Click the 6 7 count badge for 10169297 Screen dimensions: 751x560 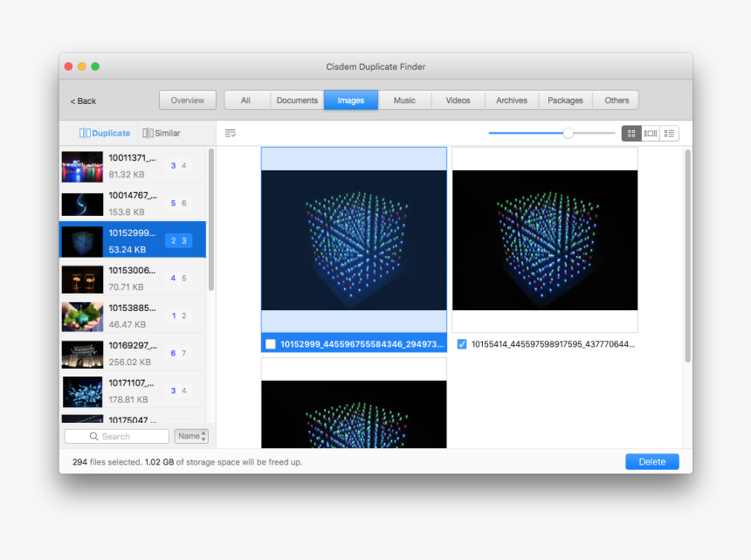point(179,353)
